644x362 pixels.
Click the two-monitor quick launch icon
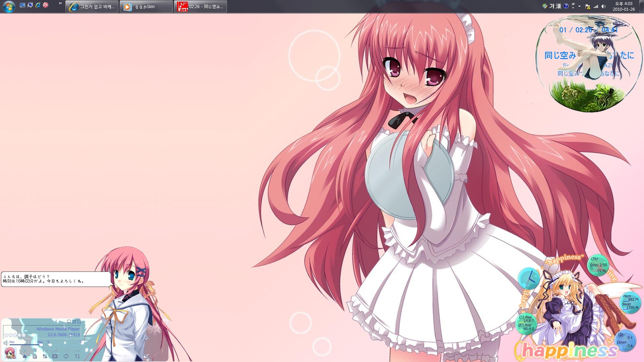(x=30, y=5)
